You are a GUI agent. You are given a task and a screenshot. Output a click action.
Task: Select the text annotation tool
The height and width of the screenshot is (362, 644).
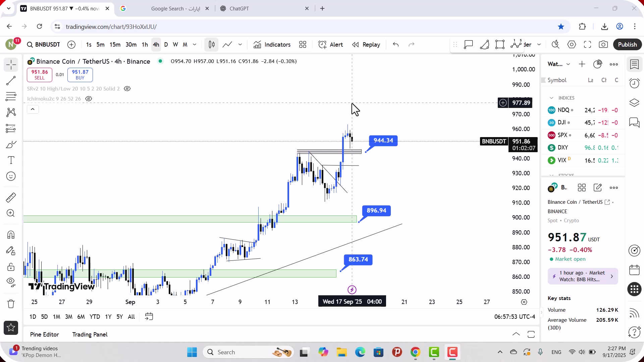[11, 160]
